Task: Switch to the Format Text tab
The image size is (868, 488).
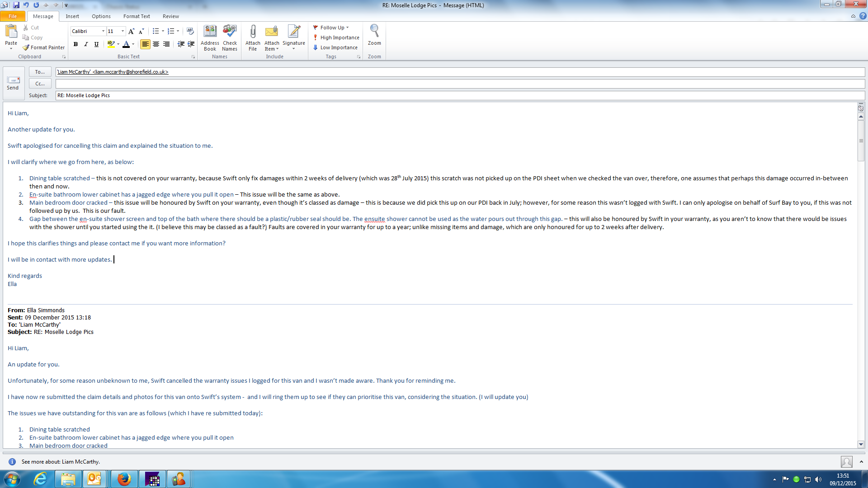Action: tap(137, 16)
